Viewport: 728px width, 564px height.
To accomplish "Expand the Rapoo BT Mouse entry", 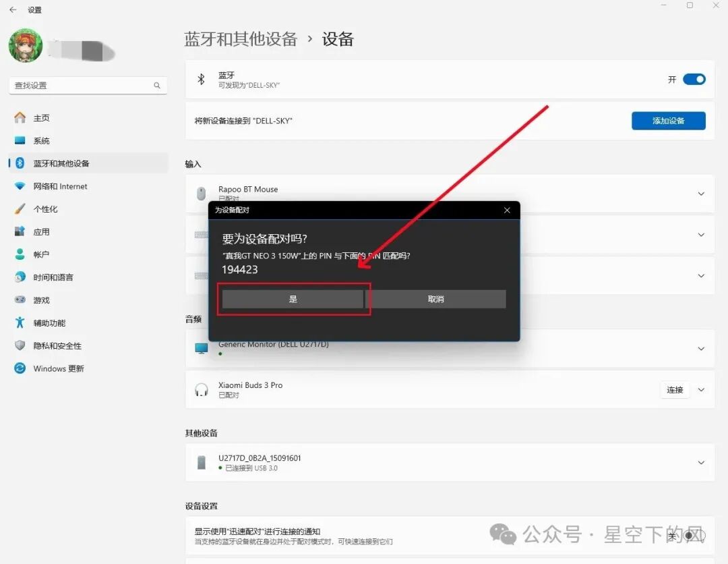I will coord(701,194).
